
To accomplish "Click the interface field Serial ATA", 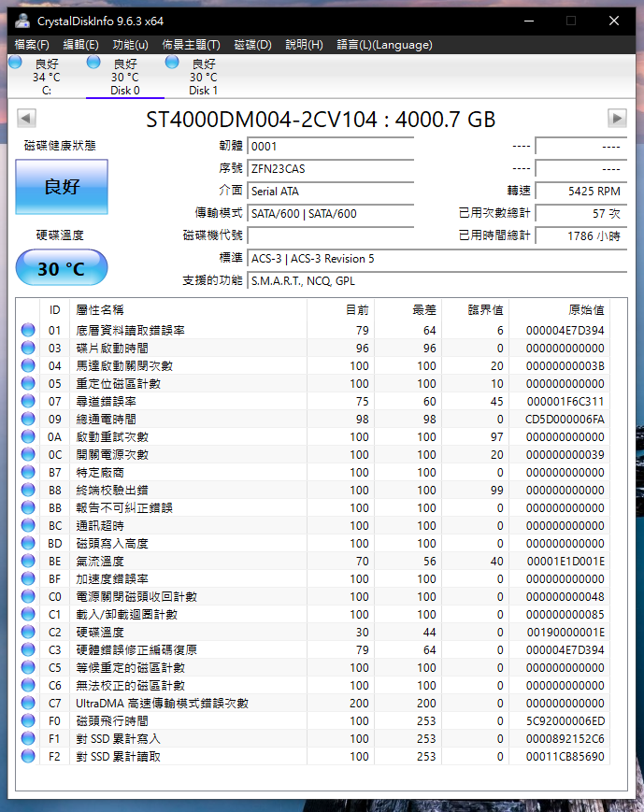I will click(x=331, y=192).
